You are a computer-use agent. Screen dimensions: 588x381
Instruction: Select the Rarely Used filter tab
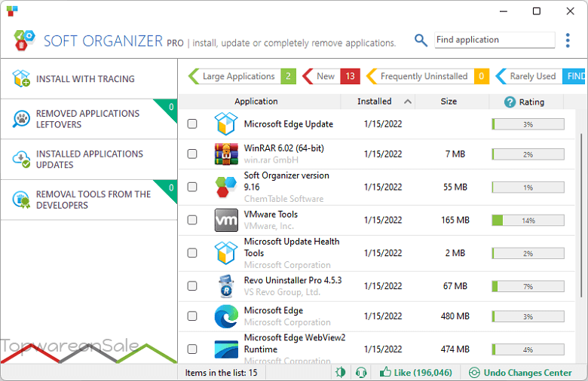click(x=540, y=76)
